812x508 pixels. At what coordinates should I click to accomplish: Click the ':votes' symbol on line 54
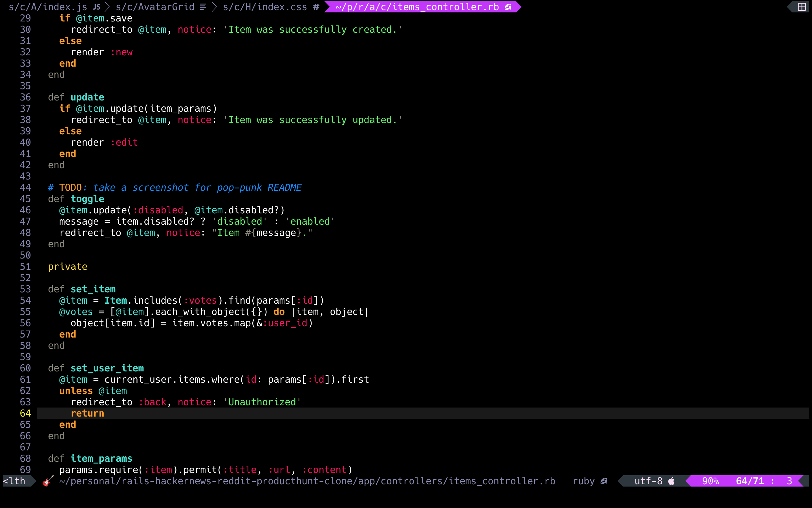point(200,300)
